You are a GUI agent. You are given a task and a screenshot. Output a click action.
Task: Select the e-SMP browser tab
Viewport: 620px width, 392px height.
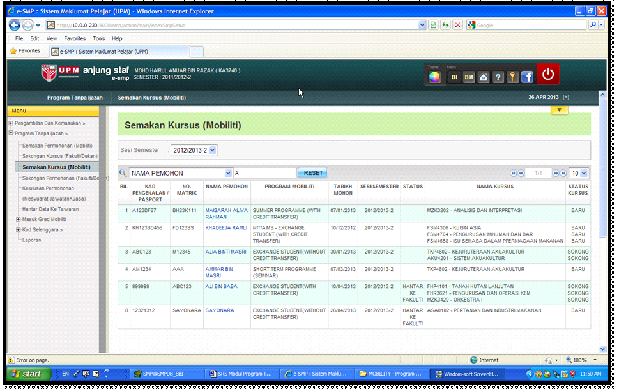[x=119, y=51]
